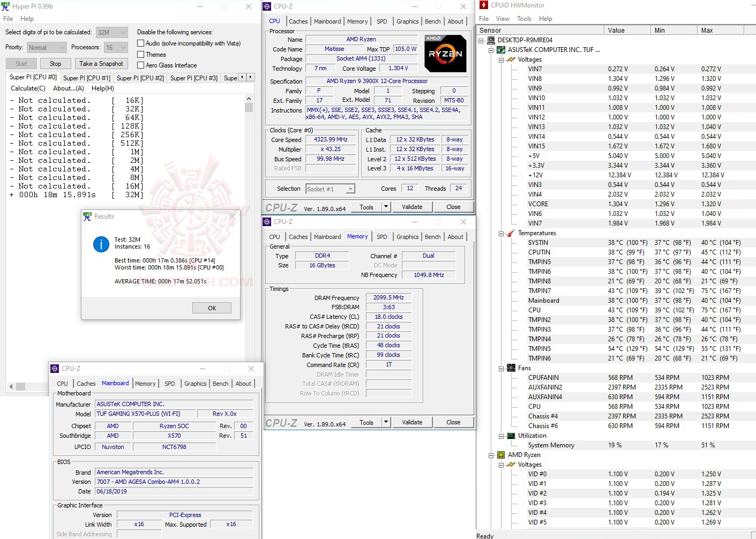This screenshot has width=756, height=539.
Task: Open Hyper PI Help menu
Action: (x=27, y=19)
